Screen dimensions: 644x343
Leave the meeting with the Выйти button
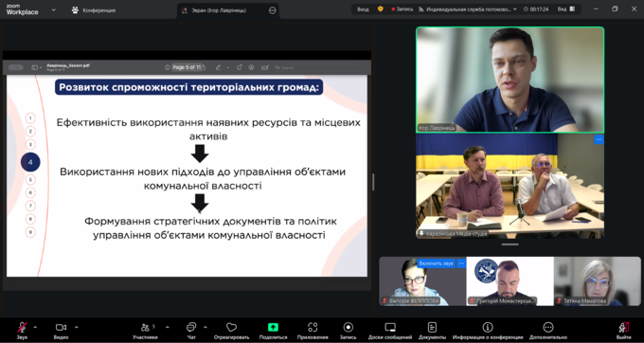(x=624, y=331)
